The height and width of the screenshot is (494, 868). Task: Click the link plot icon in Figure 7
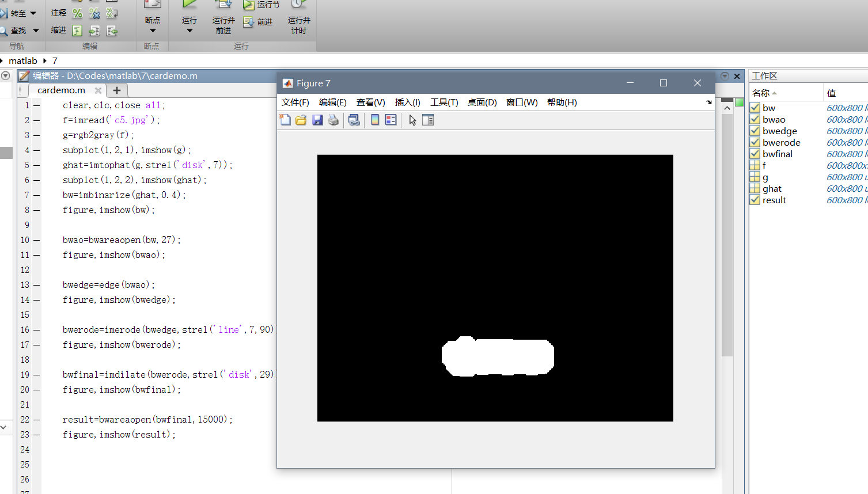pyautogui.click(x=354, y=120)
